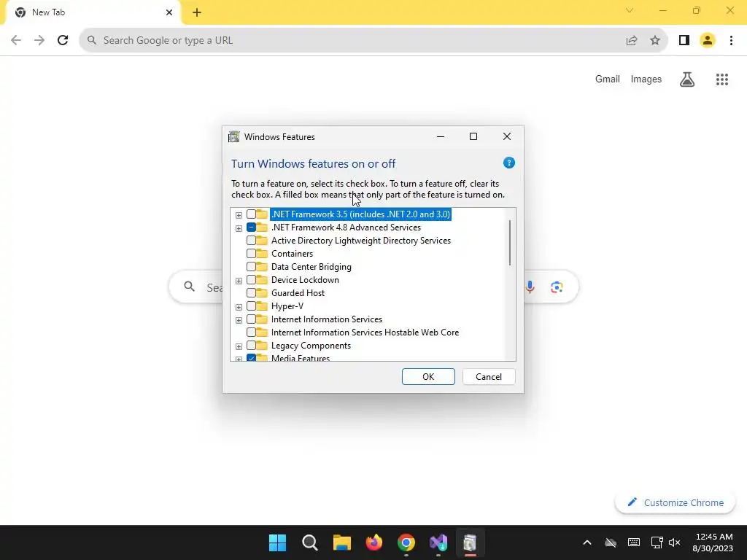
Task: Click tab search chevron in Chrome title bar
Action: [630, 10]
